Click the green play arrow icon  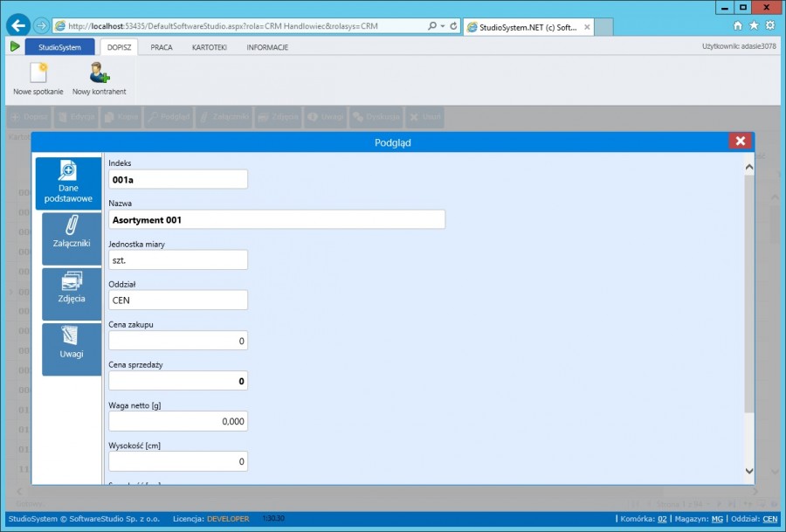point(15,46)
